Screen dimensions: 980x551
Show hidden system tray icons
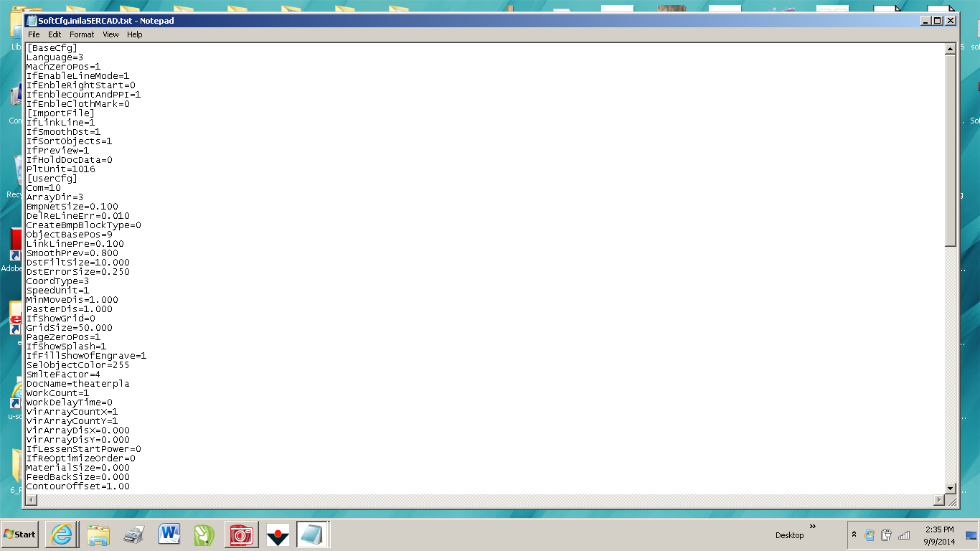pyautogui.click(x=854, y=534)
